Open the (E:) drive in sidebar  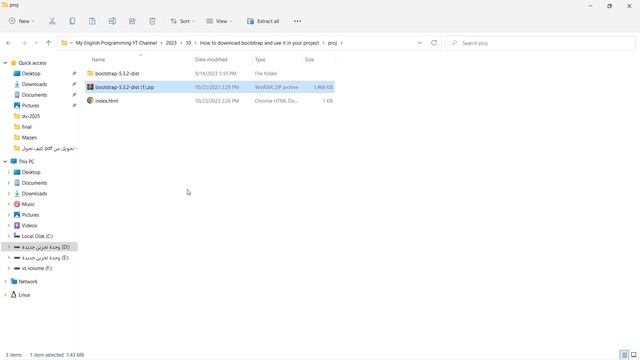[x=45, y=258]
